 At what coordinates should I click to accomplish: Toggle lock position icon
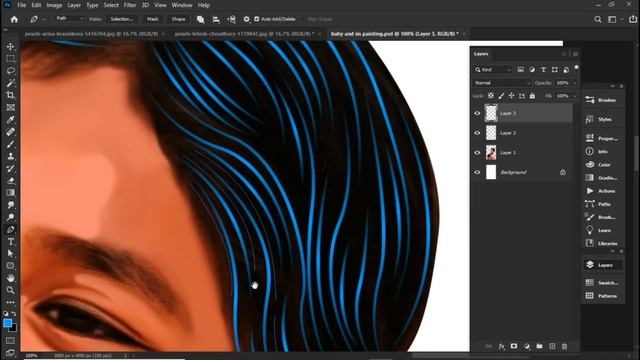[x=511, y=96]
